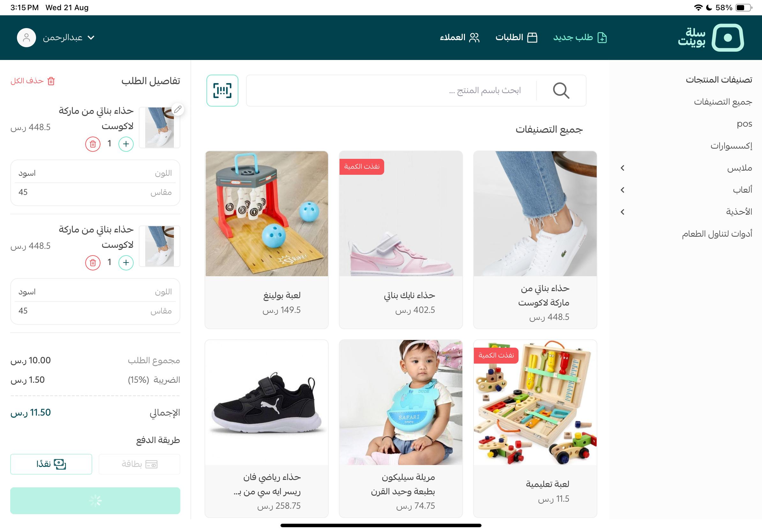Click the edit pencil on first cart item

pyautogui.click(x=178, y=109)
